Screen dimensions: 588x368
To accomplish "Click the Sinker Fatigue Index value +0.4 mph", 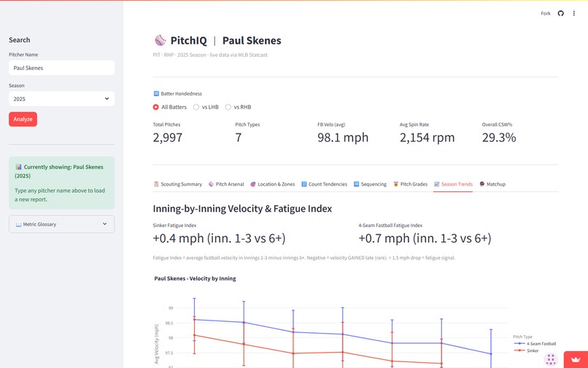I will 219,238.
